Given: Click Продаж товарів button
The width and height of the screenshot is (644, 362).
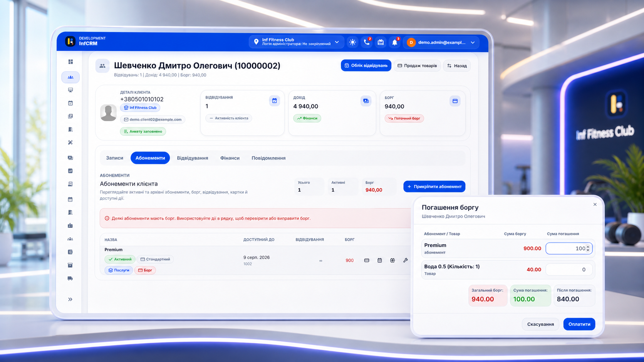Looking at the screenshot, I should click(x=417, y=66).
